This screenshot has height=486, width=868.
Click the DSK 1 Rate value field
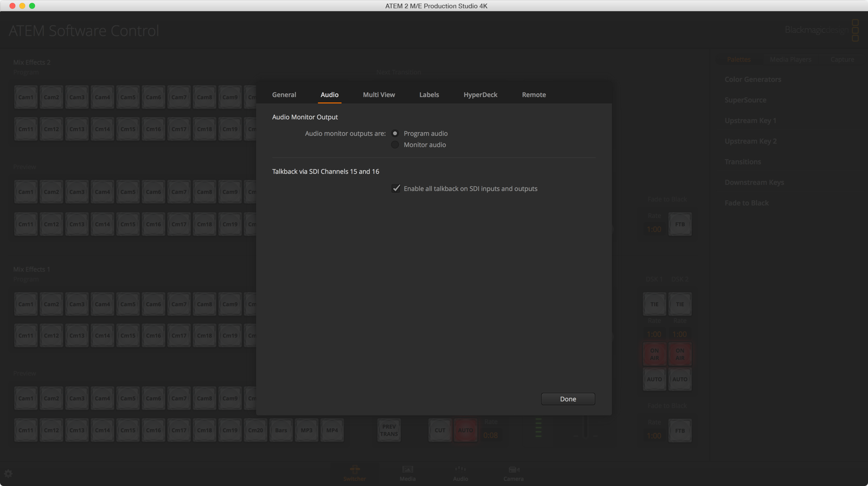654,334
